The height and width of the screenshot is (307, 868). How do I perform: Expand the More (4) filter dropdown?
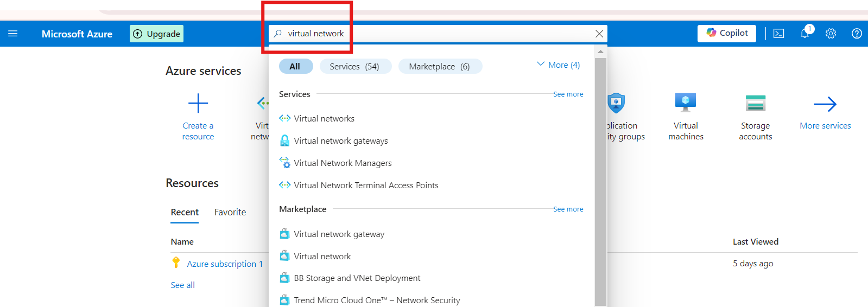pyautogui.click(x=559, y=65)
